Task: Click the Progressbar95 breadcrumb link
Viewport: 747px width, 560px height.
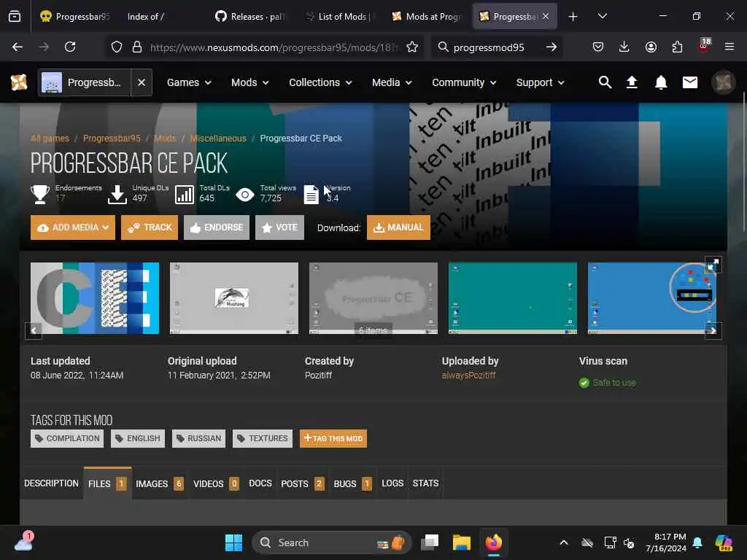Action: click(x=112, y=138)
